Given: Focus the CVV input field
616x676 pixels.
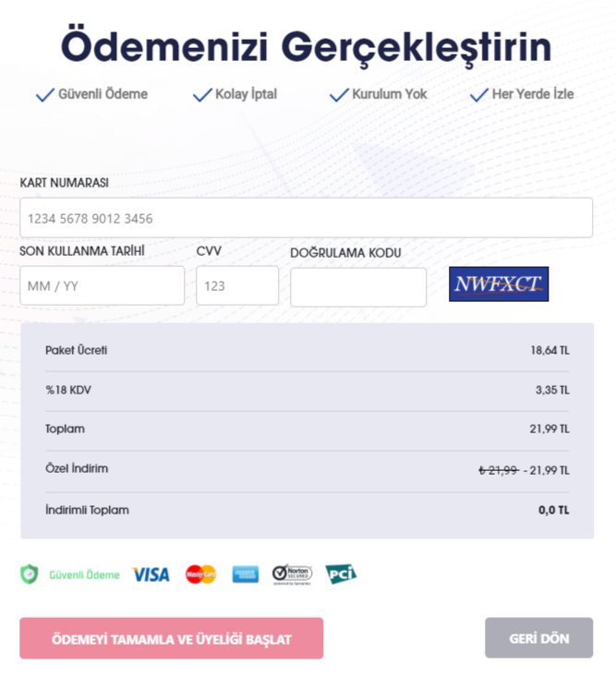Looking at the screenshot, I should point(237,285).
